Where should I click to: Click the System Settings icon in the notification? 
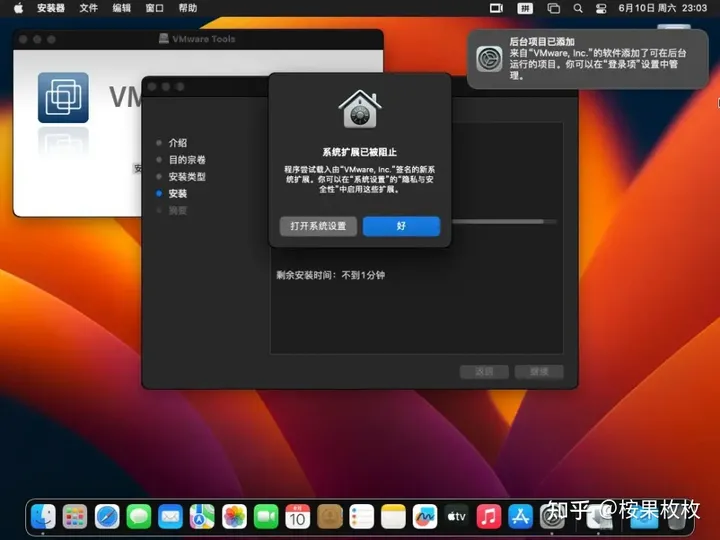click(489, 59)
